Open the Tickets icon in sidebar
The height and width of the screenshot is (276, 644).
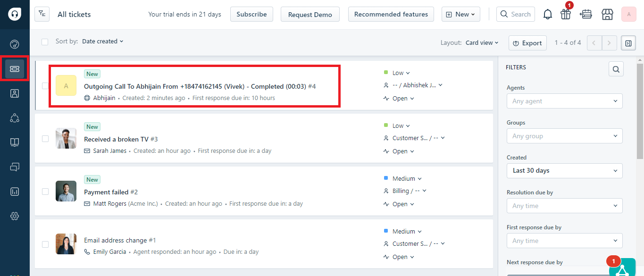coord(15,69)
